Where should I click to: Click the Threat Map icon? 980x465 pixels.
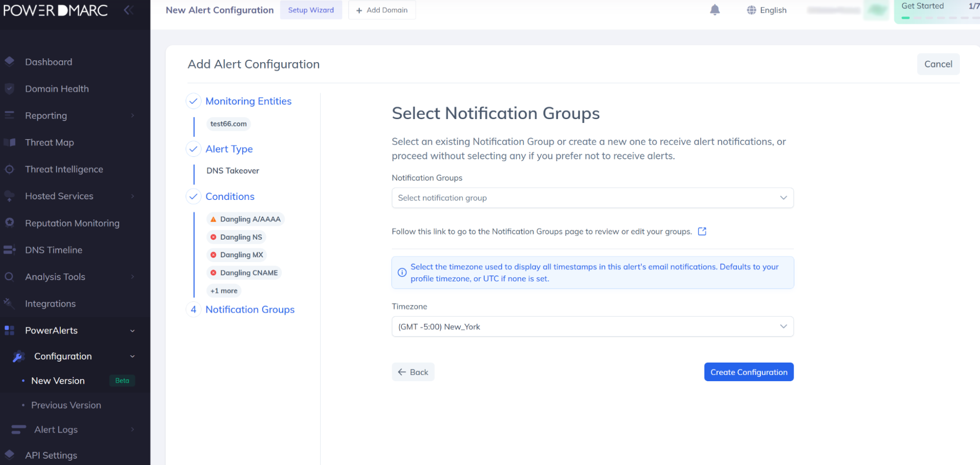click(x=9, y=142)
